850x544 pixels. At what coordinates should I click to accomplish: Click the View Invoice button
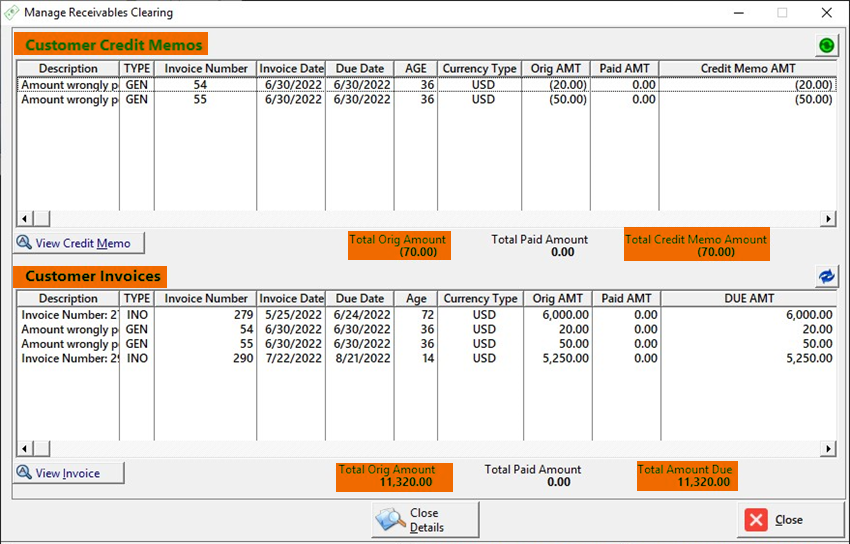point(69,472)
